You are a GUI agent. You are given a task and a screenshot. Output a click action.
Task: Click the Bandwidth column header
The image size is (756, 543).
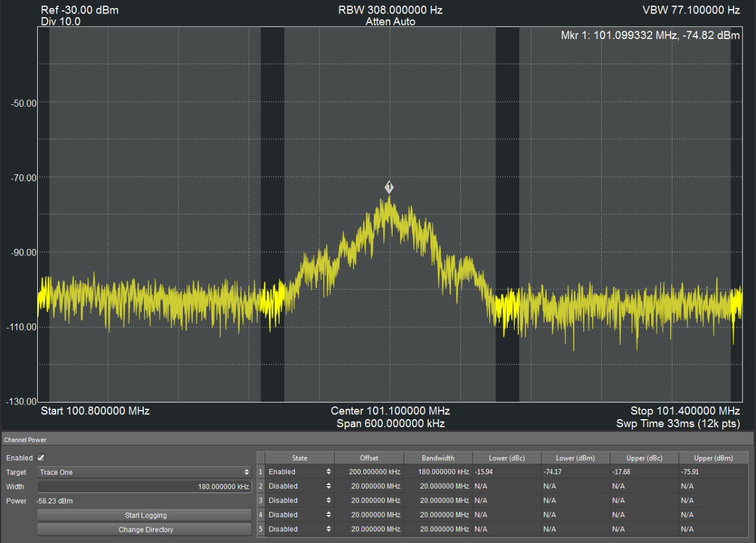pyautogui.click(x=438, y=458)
